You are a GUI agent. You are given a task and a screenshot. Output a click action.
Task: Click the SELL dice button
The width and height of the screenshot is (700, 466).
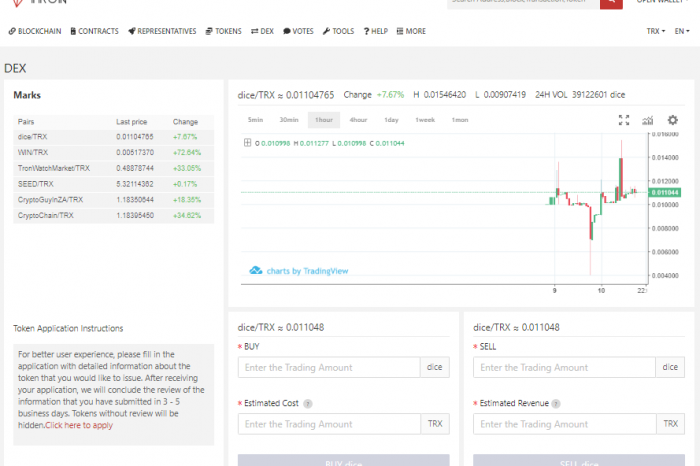(x=579, y=461)
